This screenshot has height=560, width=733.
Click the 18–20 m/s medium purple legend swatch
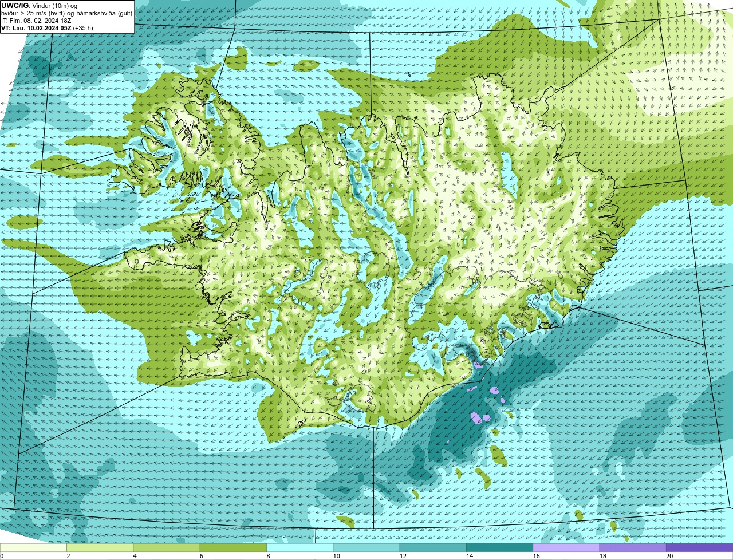tap(633, 547)
